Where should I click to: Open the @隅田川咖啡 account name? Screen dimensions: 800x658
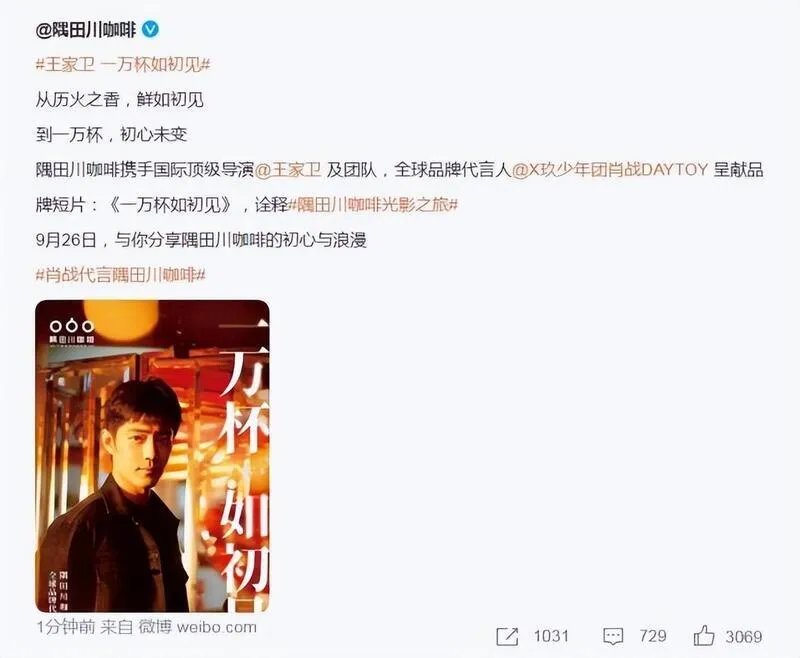(x=86, y=30)
